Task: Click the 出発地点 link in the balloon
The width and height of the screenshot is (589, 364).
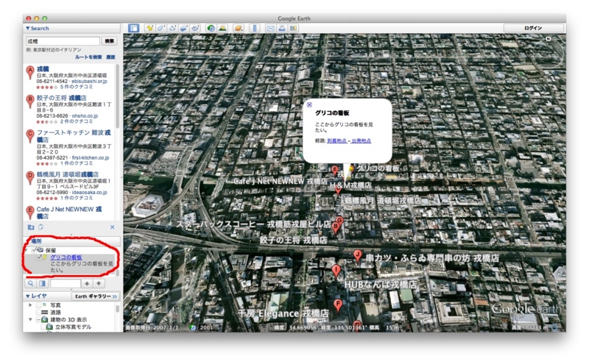Action: click(361, 140)
